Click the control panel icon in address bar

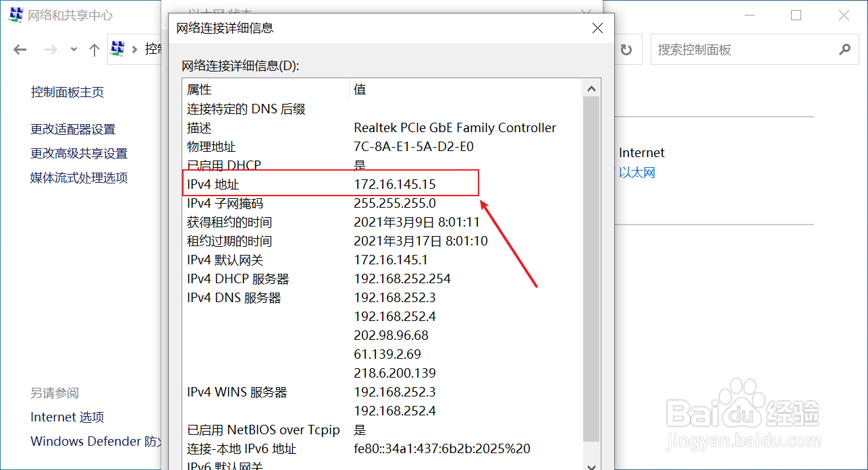point(119,49)
